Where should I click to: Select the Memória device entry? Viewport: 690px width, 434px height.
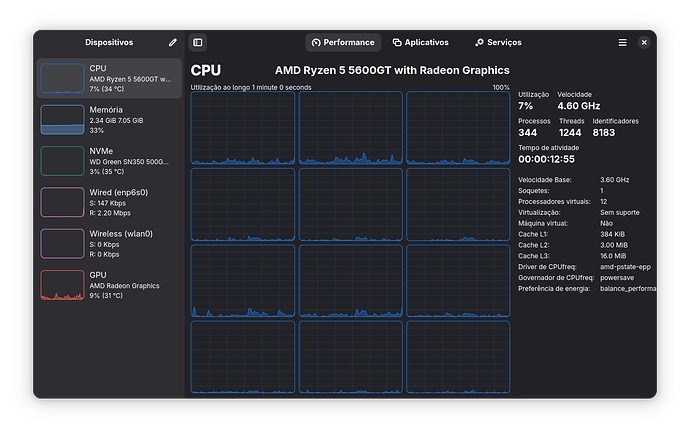tap(109, 120)
